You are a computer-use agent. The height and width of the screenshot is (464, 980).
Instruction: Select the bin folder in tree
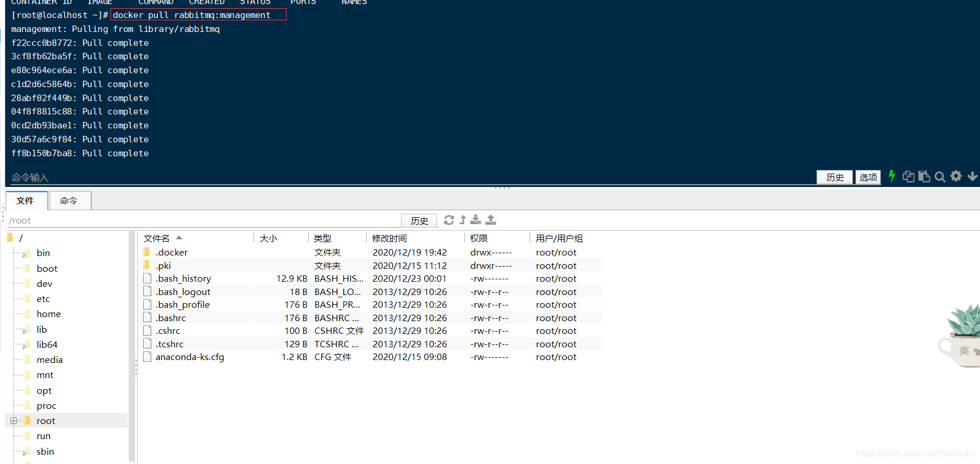43,253
